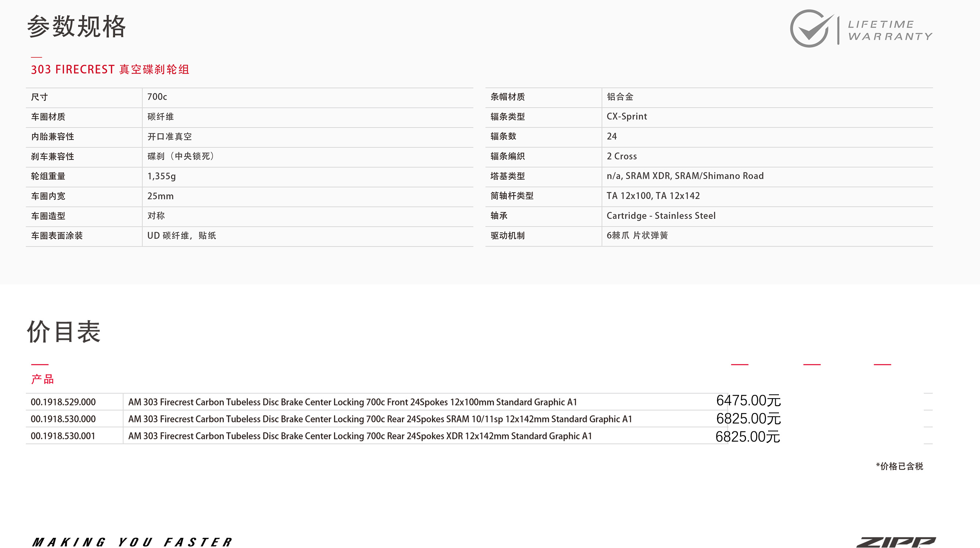Click the 刹车兼容性 row label
This screenshot has width=980, height=548.
click(x=52, y=156)
